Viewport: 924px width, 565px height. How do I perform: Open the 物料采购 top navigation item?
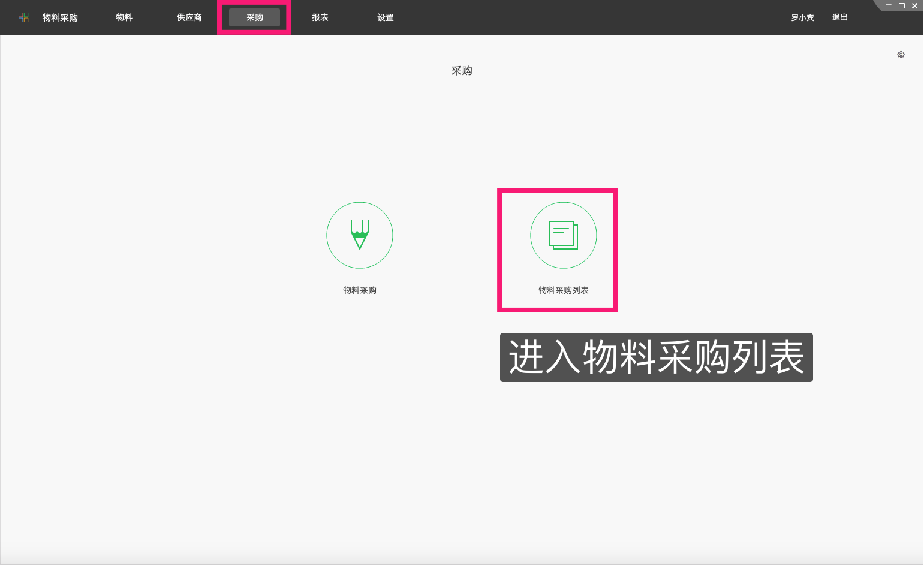point(60,17)
